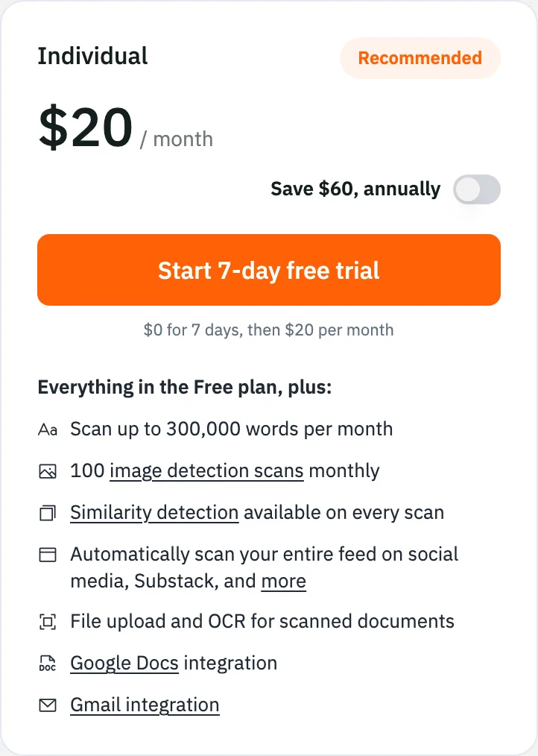Click the OCR scan frame icon
This screenshot has height=756, width=538.
coord(47,622)
